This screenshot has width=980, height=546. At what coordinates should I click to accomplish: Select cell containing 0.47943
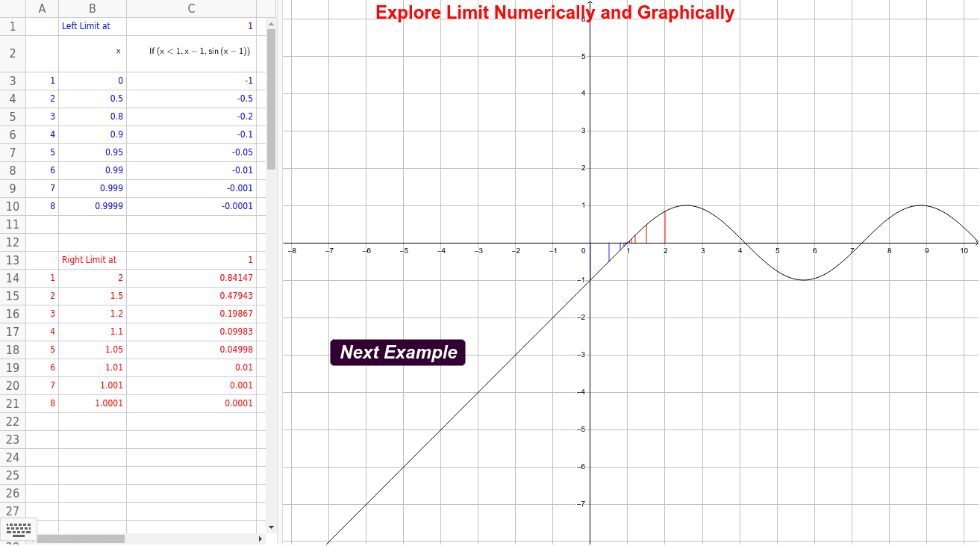(x=192, y=296)
